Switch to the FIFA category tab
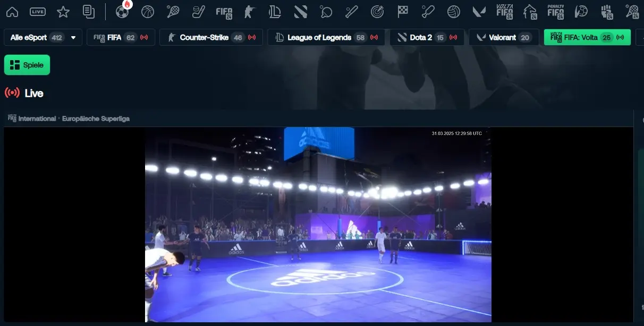This screenshot has height=326, width=644. click(121, 37)
